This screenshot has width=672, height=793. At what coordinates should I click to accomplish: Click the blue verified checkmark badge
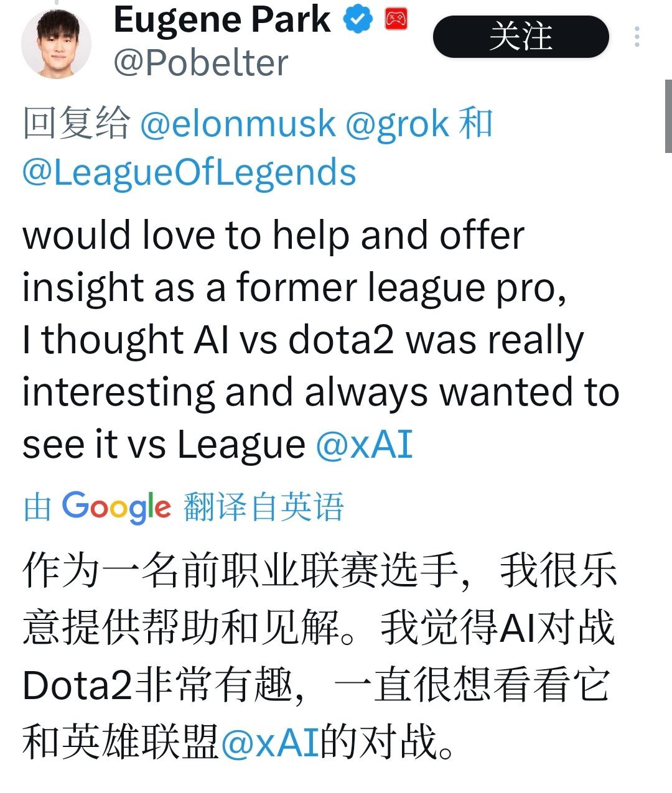pos(358,19)
